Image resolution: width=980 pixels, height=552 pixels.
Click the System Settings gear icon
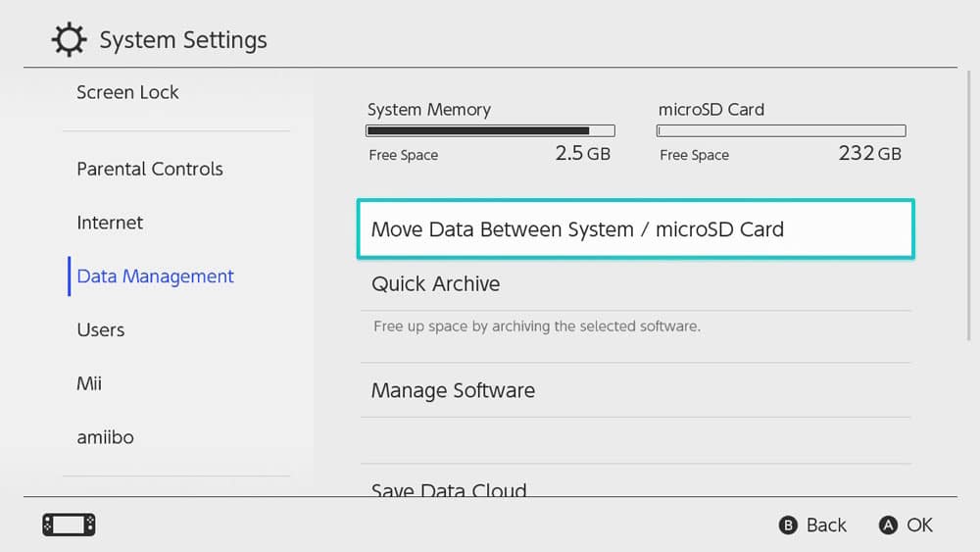click(x=69, y=39)
